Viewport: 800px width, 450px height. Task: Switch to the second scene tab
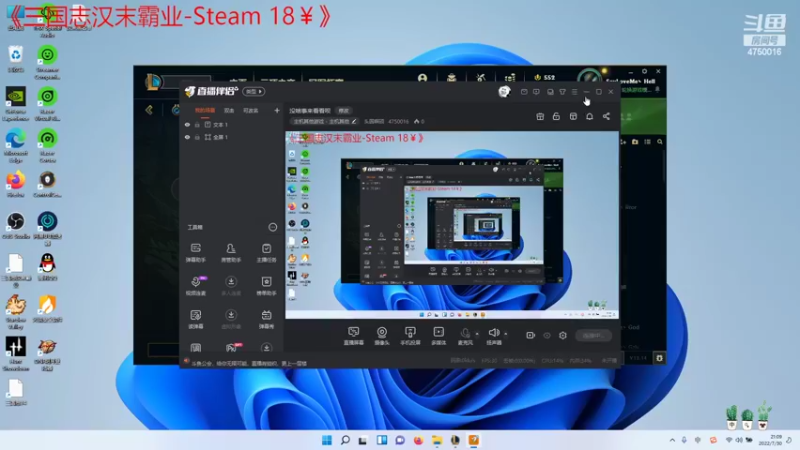[x=229, y=110]
